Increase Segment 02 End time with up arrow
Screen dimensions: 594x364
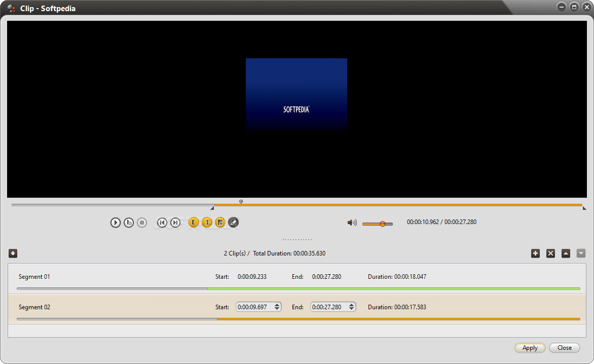pos(352,305)
